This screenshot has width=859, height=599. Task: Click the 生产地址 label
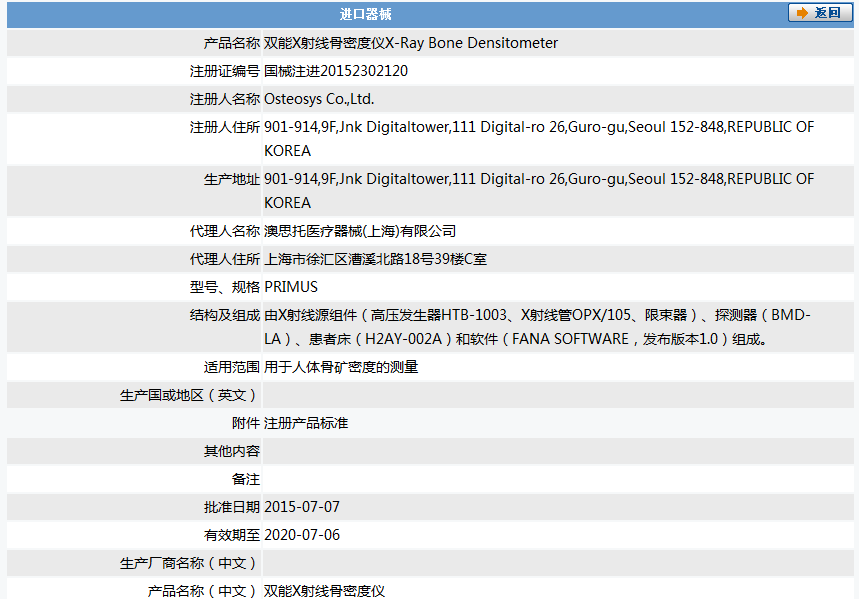pos(231,179)
